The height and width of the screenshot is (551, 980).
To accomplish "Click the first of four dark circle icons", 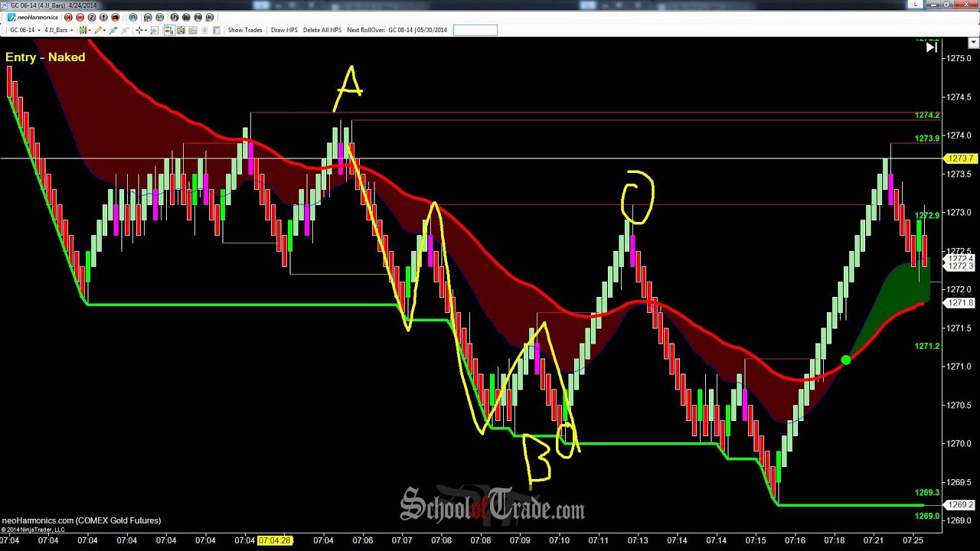I will tap(174, 18).
